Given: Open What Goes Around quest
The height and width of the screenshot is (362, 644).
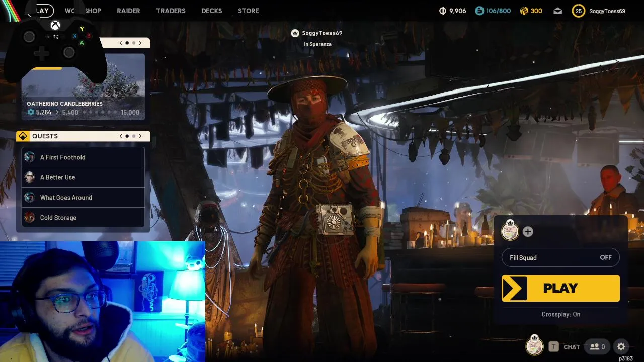Looking at the screenshot, I should click(83, 198).
